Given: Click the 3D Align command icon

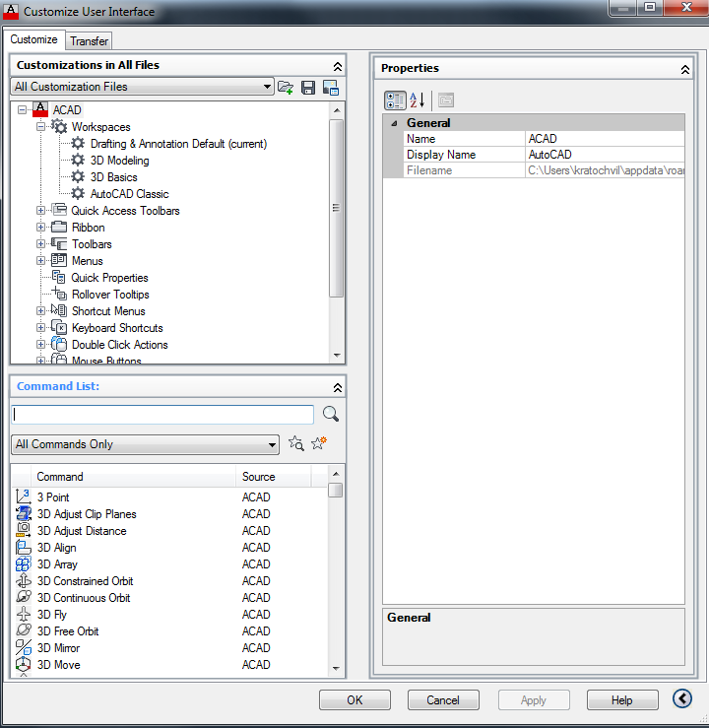Looking at the screenshot, I should [x=24, y=547].
